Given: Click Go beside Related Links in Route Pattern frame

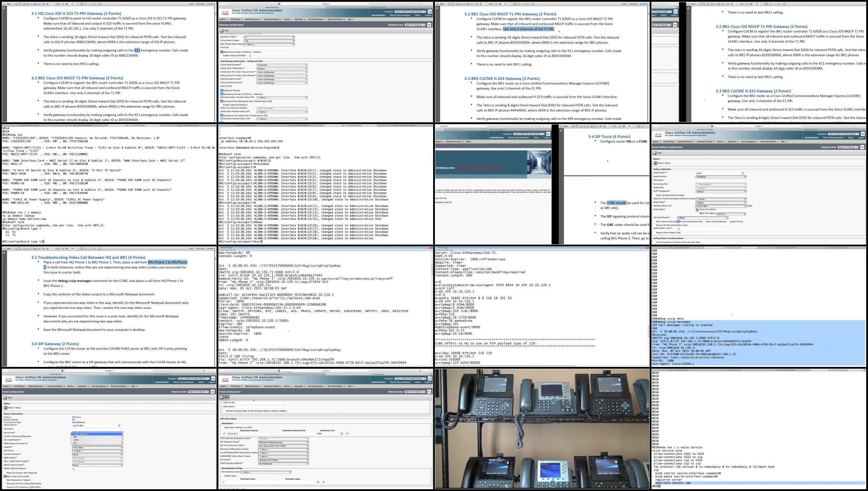Looking at the screenshot, I should click(862, 147).
